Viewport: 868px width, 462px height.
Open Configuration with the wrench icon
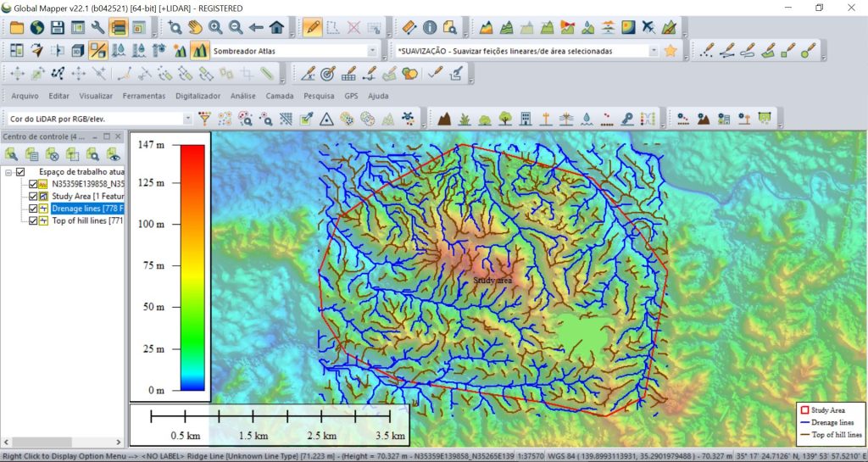[x=97, y=28]
